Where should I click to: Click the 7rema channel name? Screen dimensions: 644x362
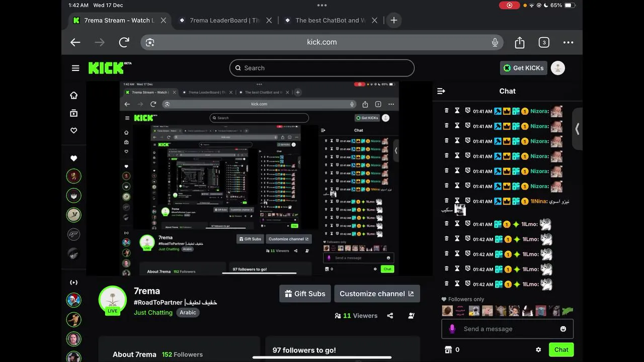click(147, 291)
